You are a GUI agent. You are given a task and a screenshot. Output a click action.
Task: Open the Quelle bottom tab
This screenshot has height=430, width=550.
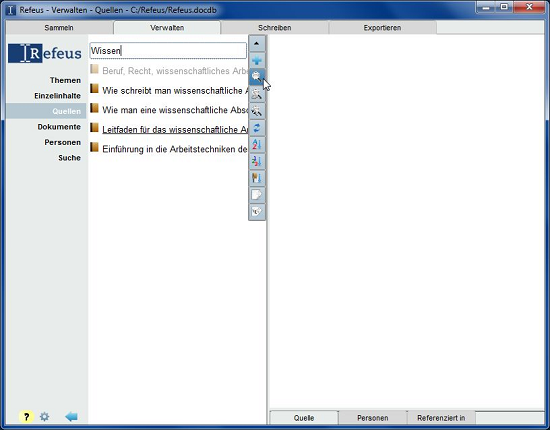pos(304,418)
